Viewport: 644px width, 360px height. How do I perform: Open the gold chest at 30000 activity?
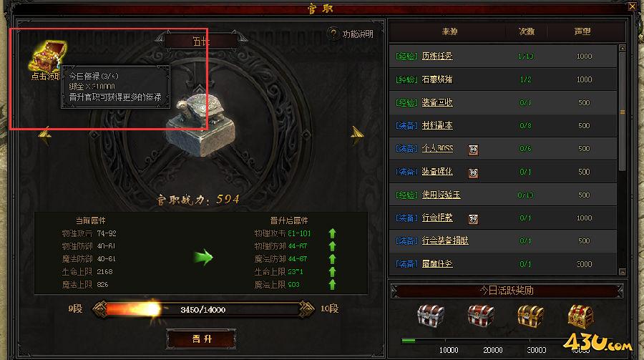[x=530, y=316]
